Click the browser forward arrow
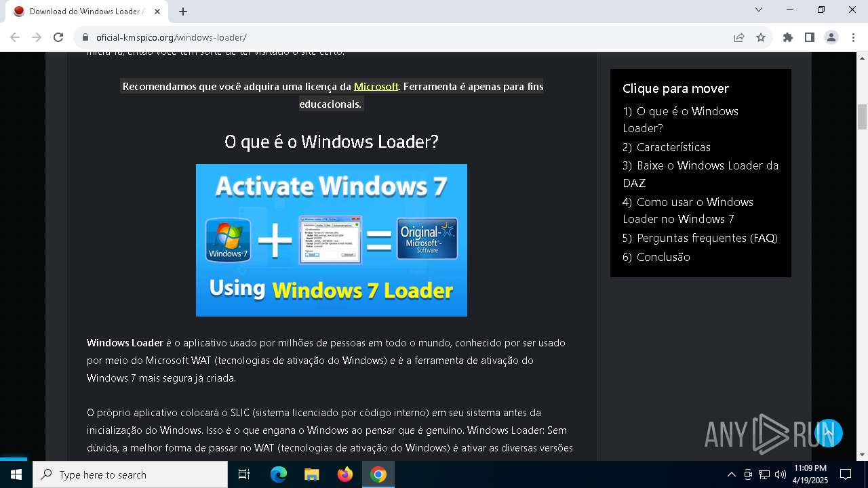 coord(37,37)
